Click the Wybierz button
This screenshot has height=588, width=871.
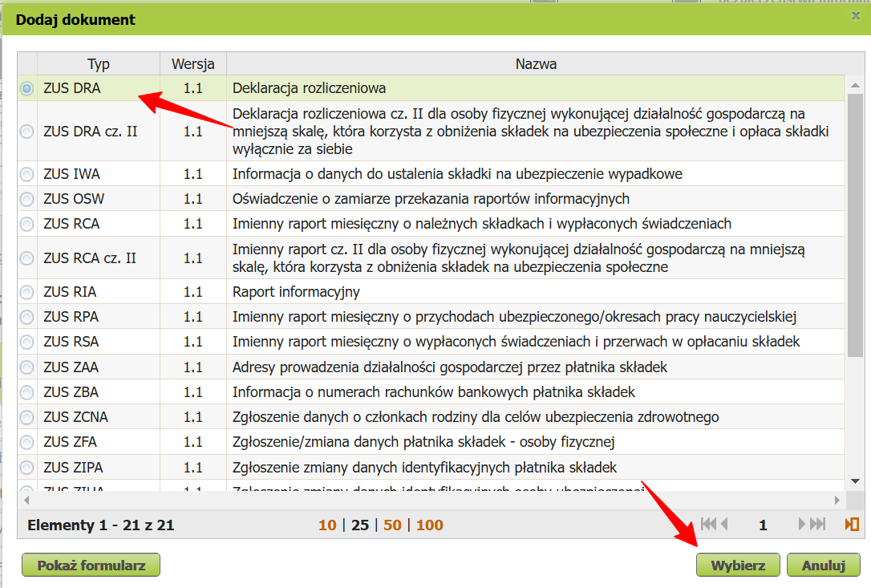click(x=738, y=566)
